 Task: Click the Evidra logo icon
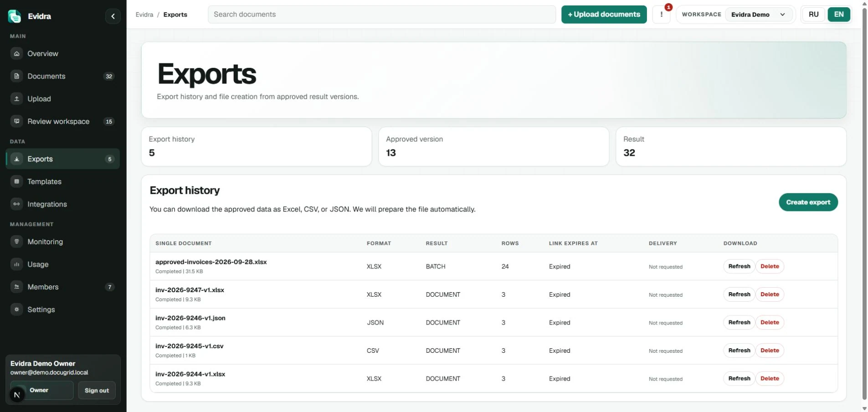pyautogui.click(x=15, y=16)
